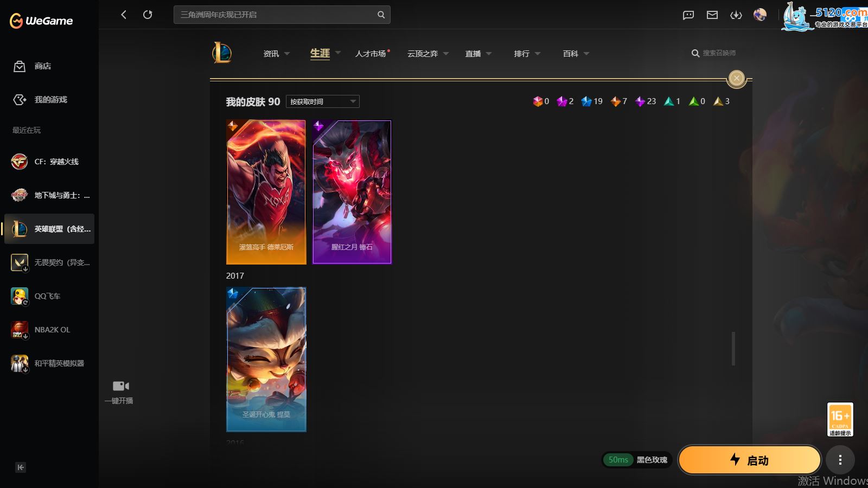Open the 灌篮高手 德莱厄斯 skin card
The height and width of the screenshot is (488, 868).
[266, 192]
